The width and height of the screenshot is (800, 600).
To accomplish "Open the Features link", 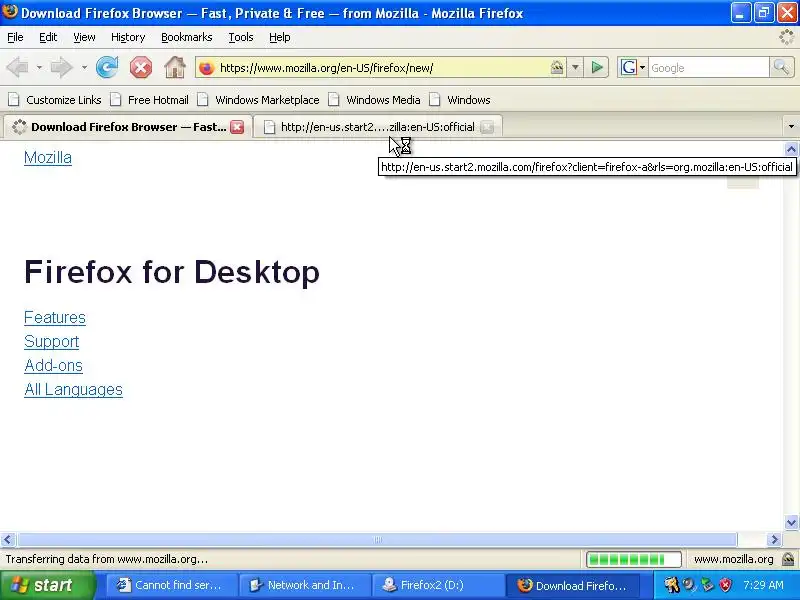I will click(55, 317).
